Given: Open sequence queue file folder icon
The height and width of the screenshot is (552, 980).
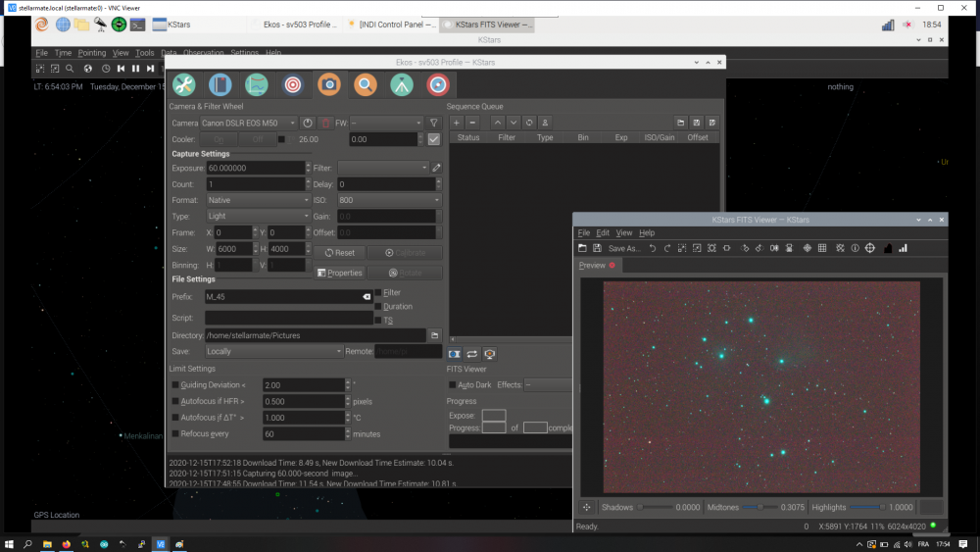Looking at the screenshot, I should click(681, 123).
